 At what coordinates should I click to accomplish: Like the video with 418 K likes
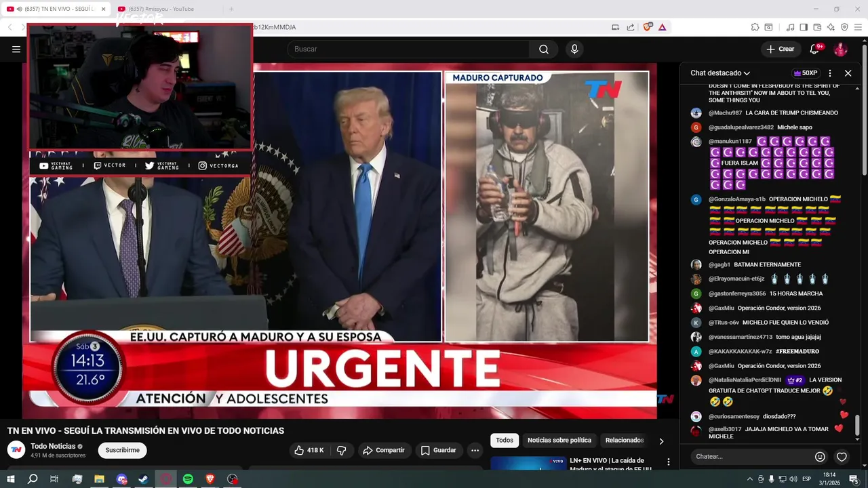point(309,450)
